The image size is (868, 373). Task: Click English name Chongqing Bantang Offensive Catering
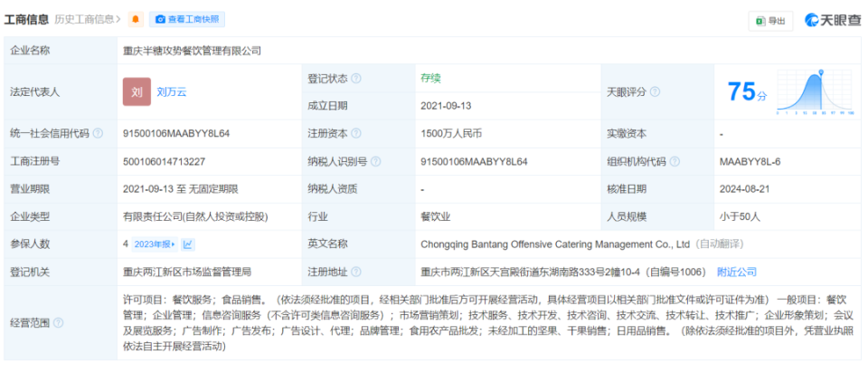(x=556, y=244)
